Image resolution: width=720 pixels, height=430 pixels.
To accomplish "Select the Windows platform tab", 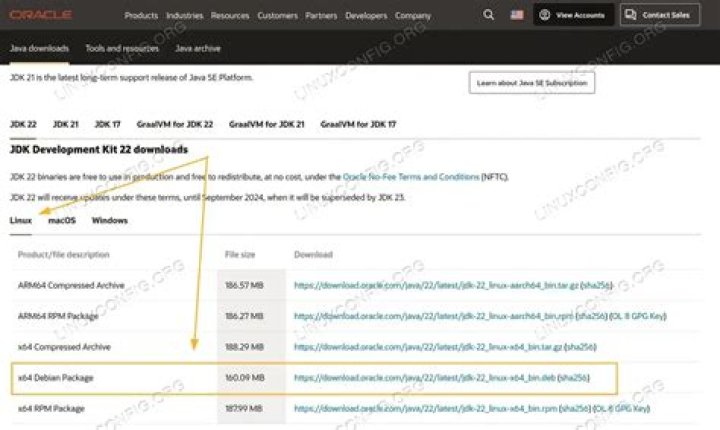I will (110, 221).
